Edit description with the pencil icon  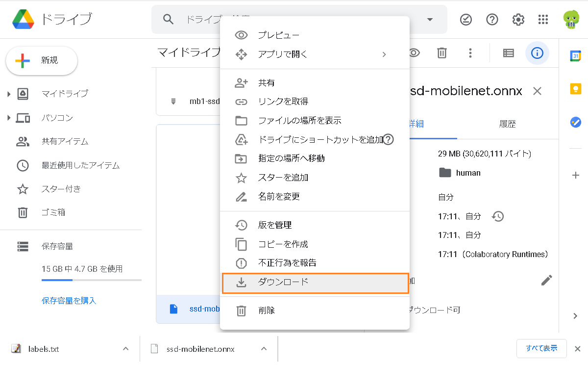546,280
